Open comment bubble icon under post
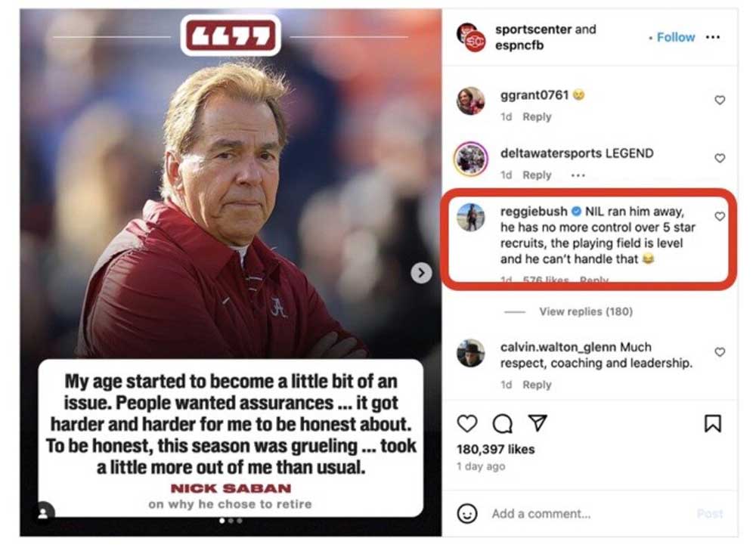756x554 pixels. point(502,423)
